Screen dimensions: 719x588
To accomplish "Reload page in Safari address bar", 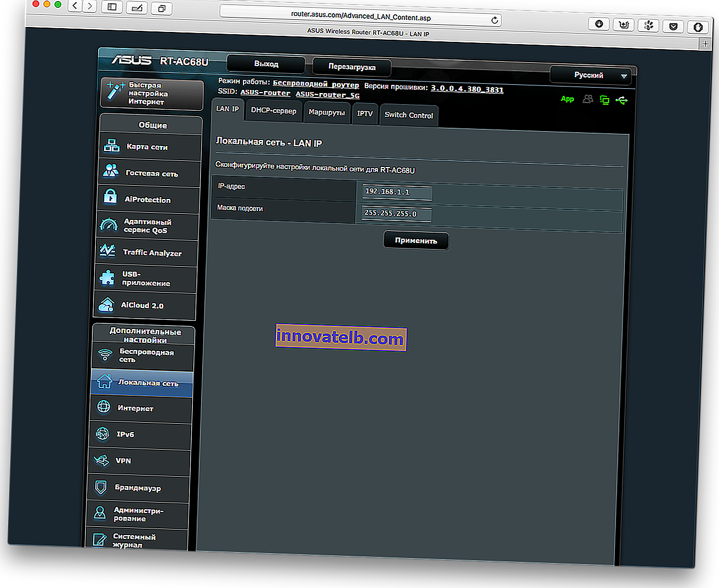I will [x=495, y=20].
